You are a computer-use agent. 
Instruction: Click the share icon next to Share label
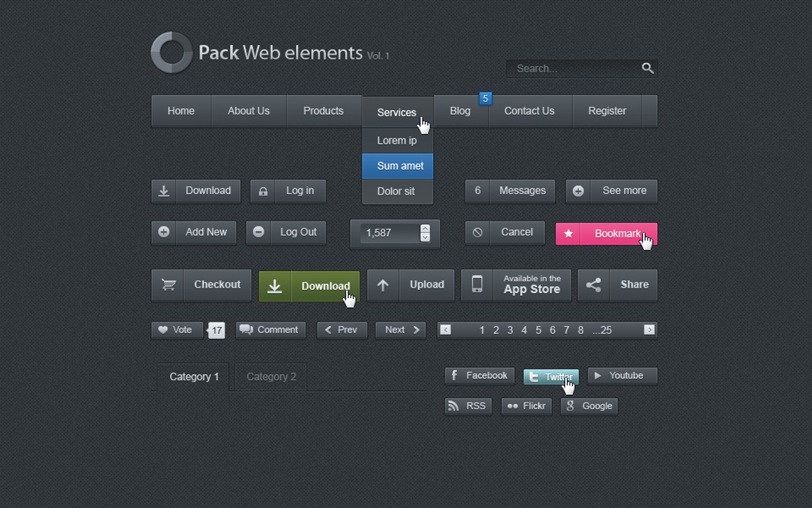pos(594,285)
